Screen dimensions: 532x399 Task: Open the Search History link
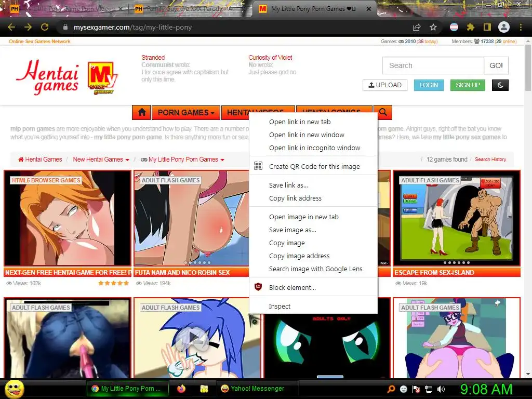pos(490,159)
